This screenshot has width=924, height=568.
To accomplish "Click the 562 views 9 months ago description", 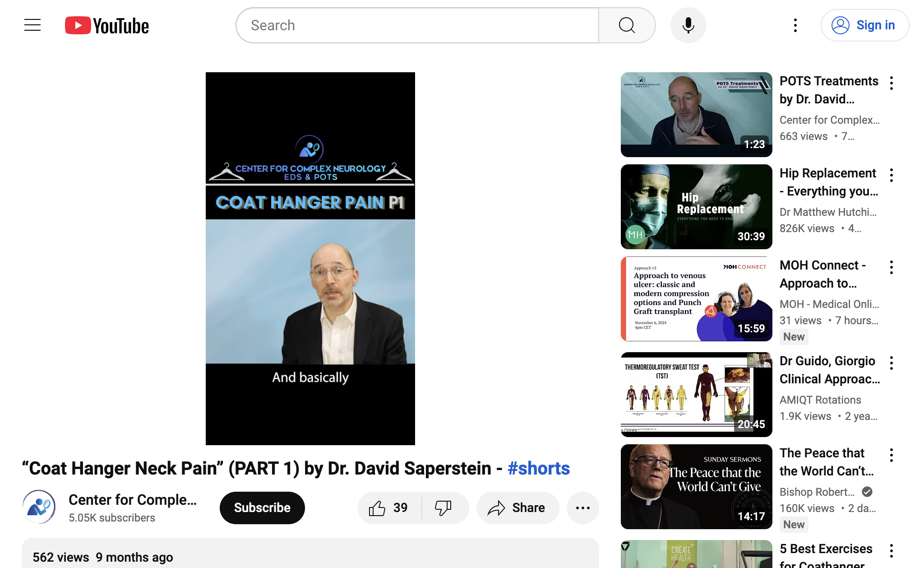I will pyautogui.click(x=103, y=558).
